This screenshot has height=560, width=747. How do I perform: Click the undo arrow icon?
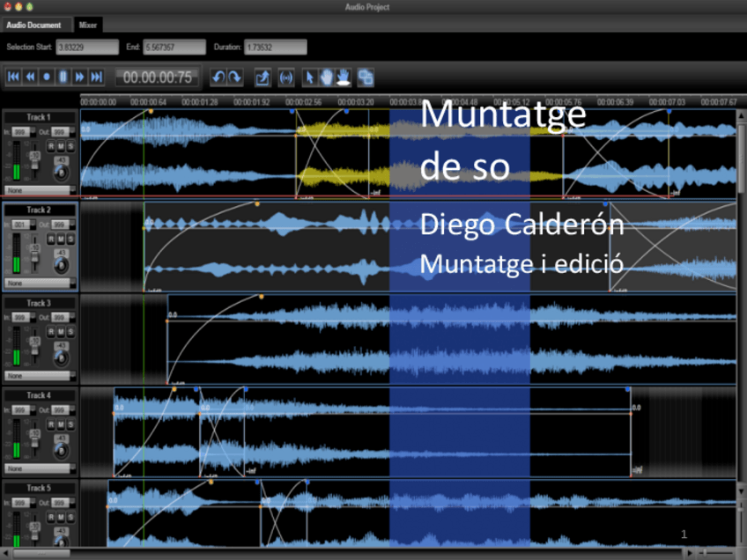[218, 77]
